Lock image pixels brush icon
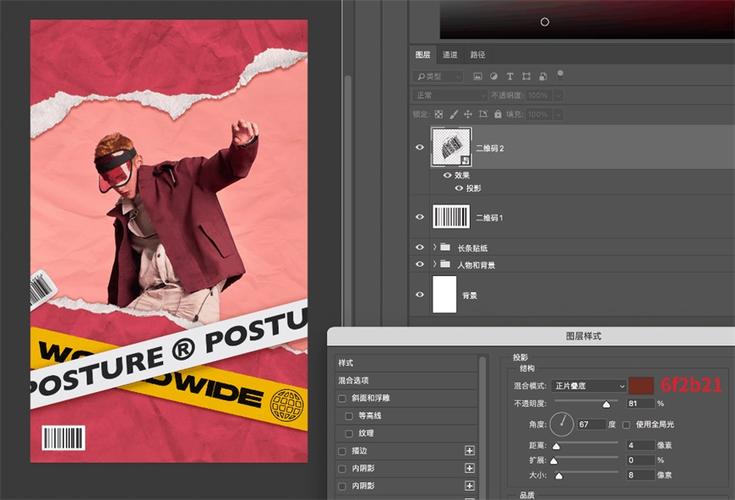Screen dimensions: 735x500 click(453, 114)
